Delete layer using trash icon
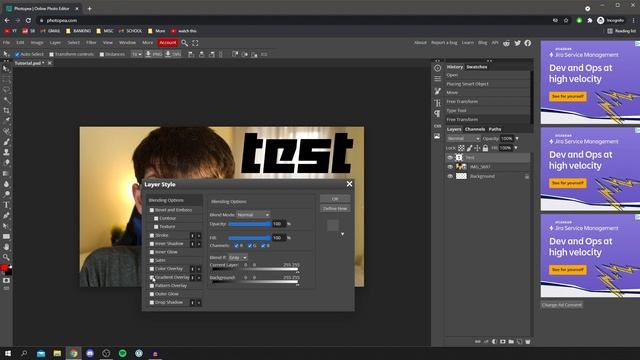 click(x=528, y=342)
